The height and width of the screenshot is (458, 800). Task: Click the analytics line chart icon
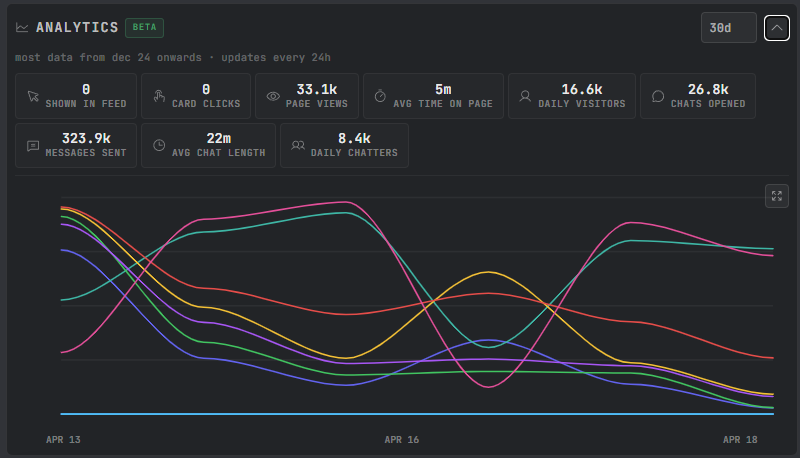pyautogui.click(x=22, y=28)
